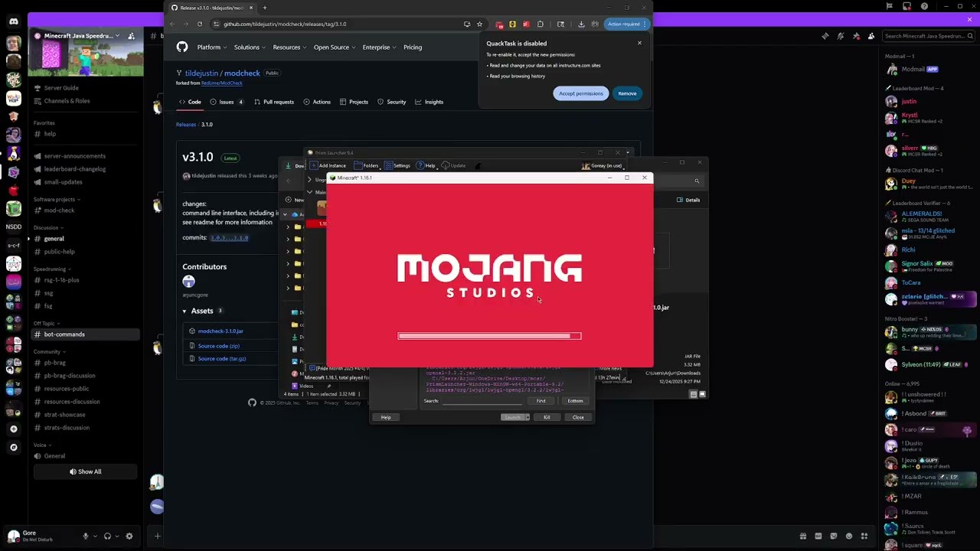This screenshot has height=551, width=980.
Task: Add a server with the plus icon
Action: [x=13, y=429]
